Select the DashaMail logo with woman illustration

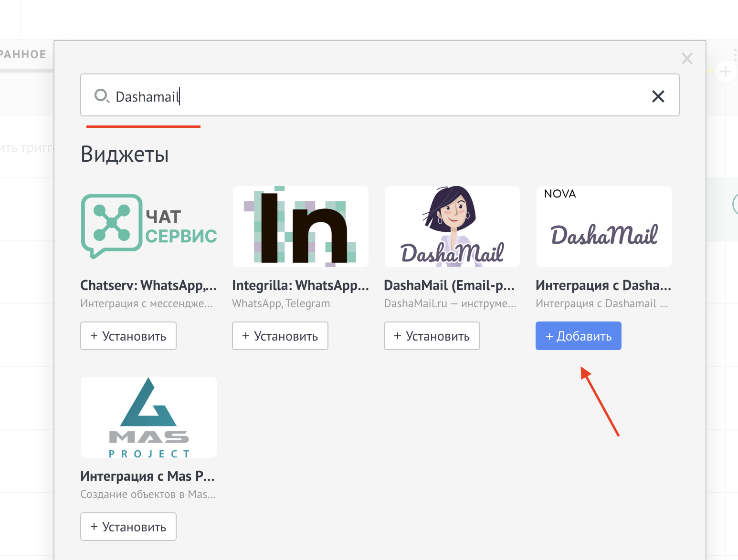[x=452, y=227]
